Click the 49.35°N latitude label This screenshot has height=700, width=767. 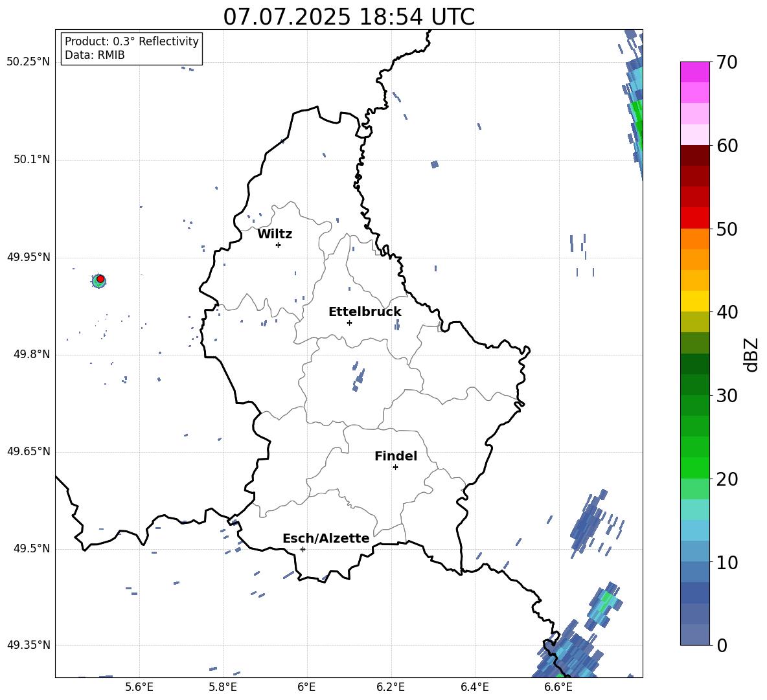(x=28, y=645)
